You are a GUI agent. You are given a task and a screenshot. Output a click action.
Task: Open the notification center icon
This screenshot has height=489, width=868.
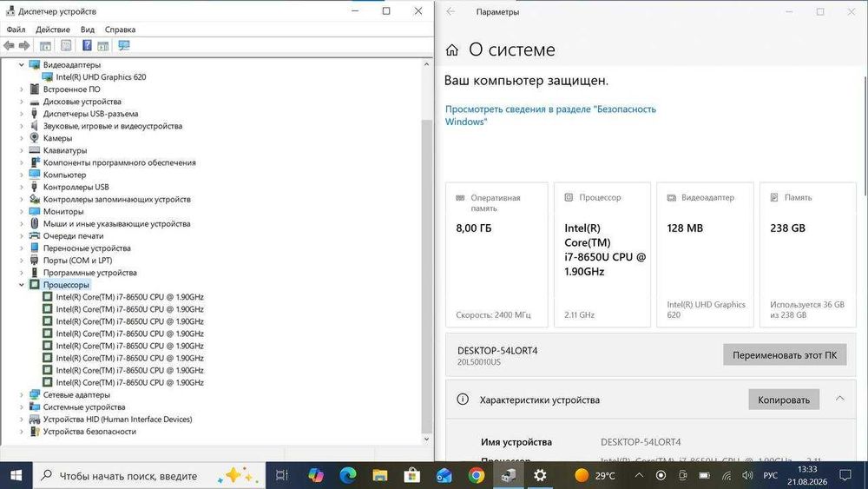point(845,475)
